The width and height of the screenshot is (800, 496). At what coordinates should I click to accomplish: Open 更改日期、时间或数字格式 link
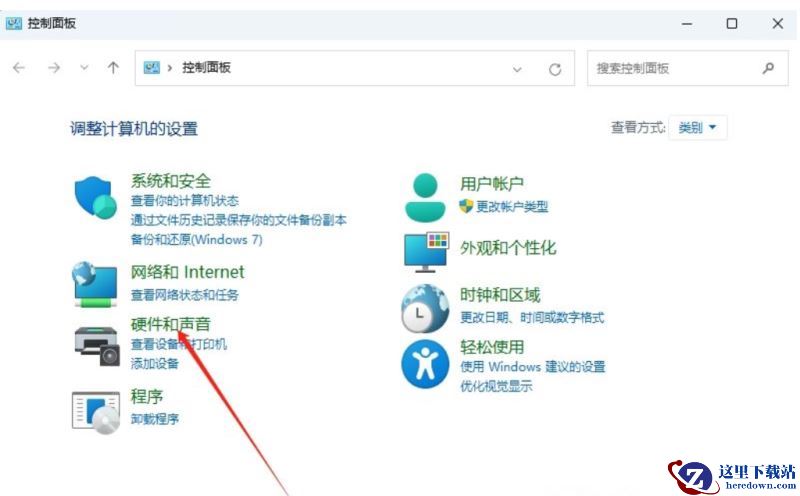click(532, 317)
